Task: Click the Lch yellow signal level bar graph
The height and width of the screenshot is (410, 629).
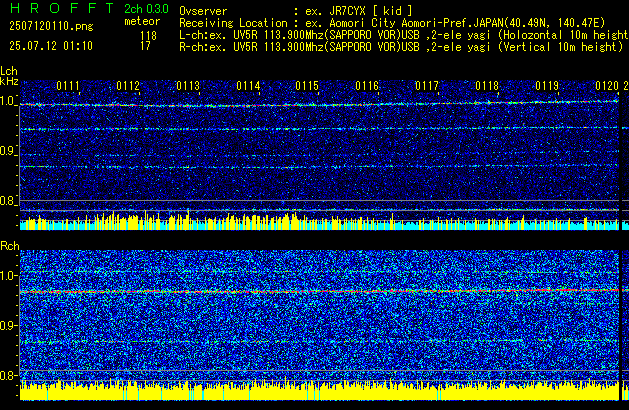Action: point(319,221)
